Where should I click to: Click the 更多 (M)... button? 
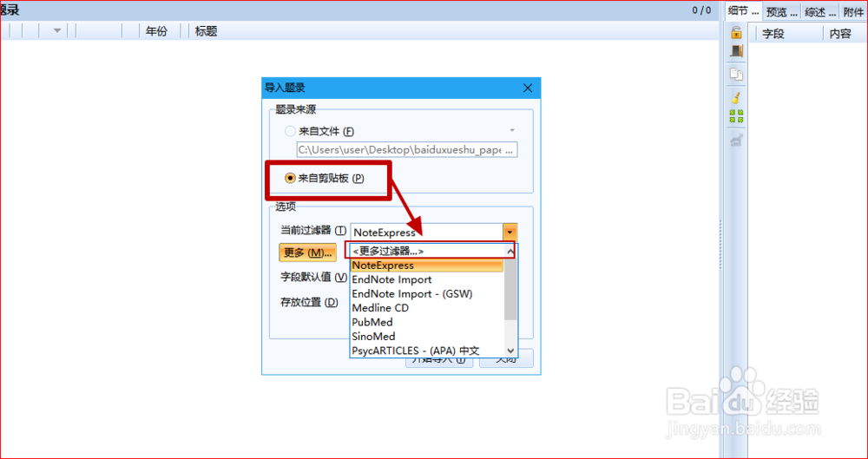[308, 252]
